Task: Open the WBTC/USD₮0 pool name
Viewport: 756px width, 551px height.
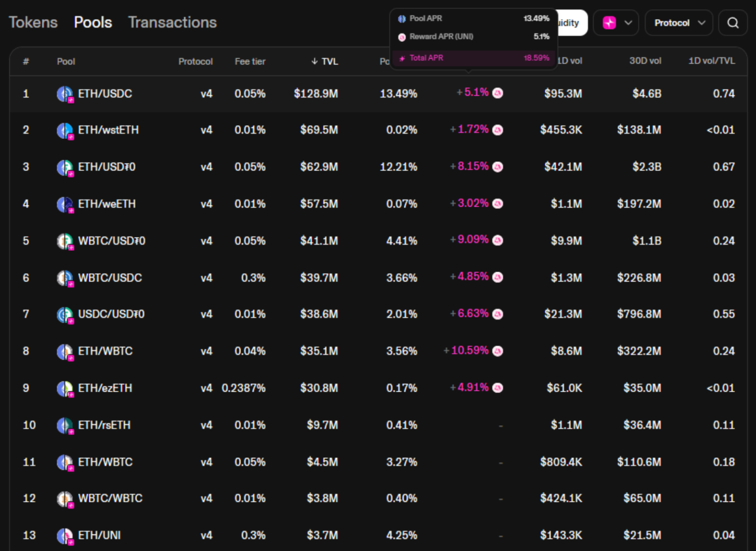Action: click(111, 241)
